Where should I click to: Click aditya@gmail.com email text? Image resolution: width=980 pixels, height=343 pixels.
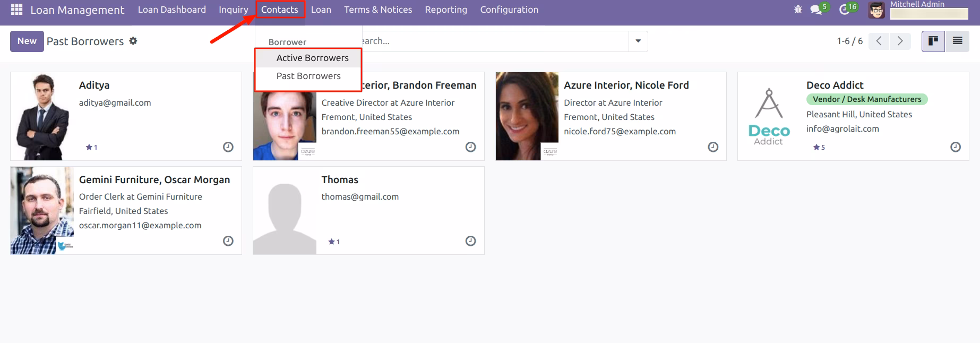(x=115, y=102)
